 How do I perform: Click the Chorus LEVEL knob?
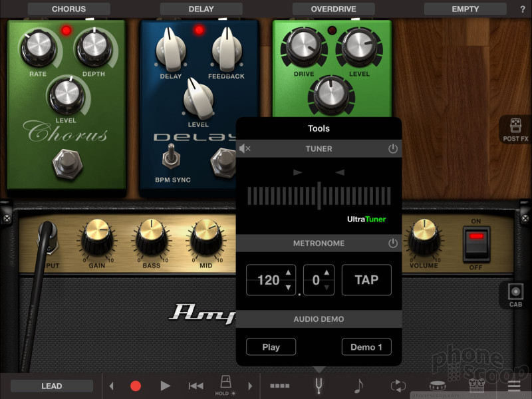click(67, 95)
